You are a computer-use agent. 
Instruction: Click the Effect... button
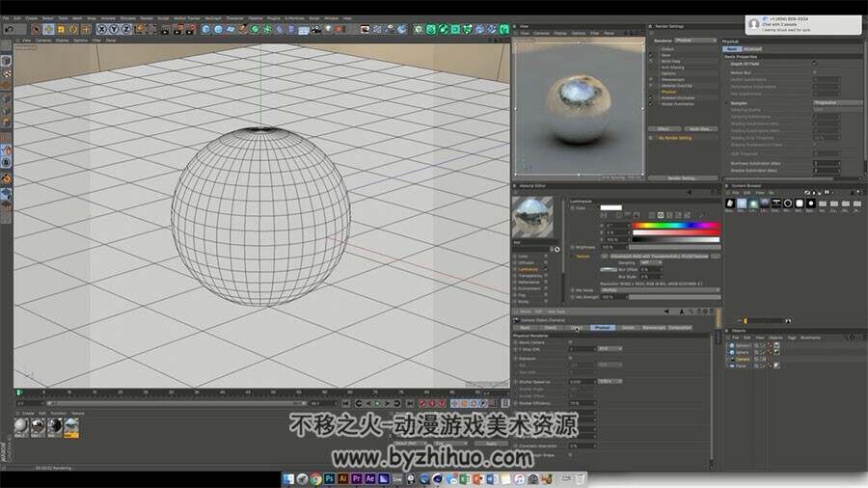click(x=664, y=129)
